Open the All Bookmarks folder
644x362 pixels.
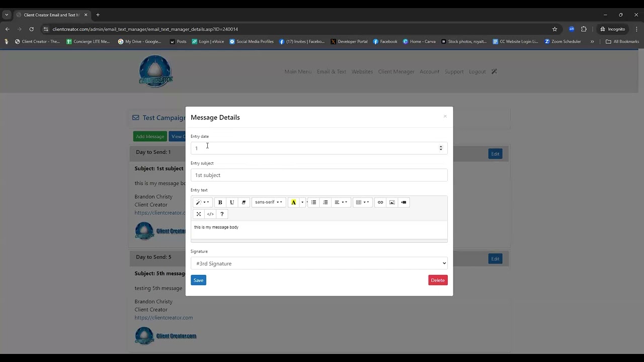tap(622, 42)
